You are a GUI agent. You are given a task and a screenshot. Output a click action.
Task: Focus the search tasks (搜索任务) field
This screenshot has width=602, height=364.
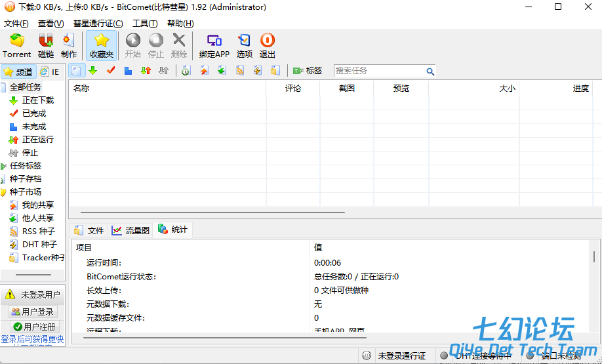click(380, 71)
